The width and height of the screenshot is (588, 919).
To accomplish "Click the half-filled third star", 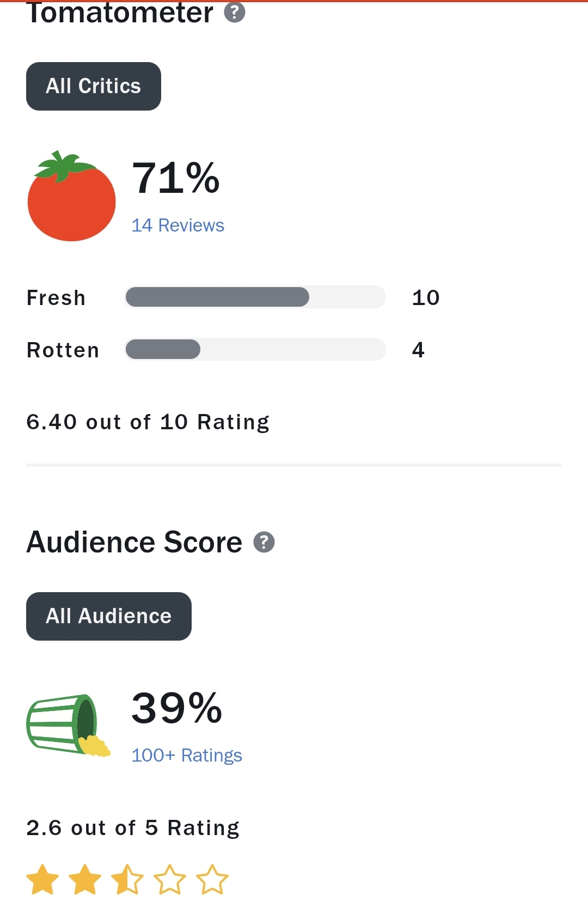I will point(127,879).
